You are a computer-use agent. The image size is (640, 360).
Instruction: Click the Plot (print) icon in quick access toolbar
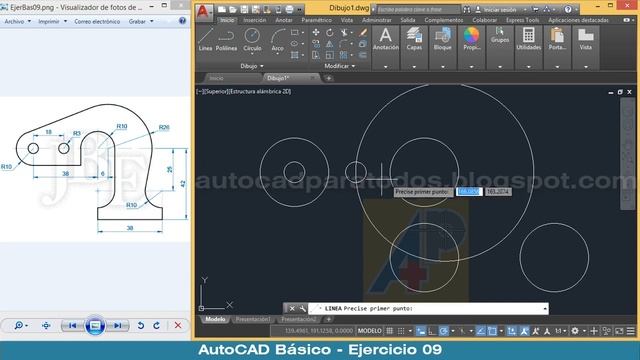289,9
